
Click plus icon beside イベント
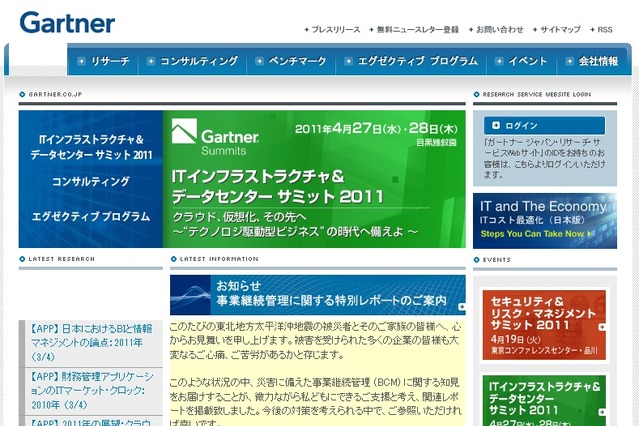pos(499,61)
